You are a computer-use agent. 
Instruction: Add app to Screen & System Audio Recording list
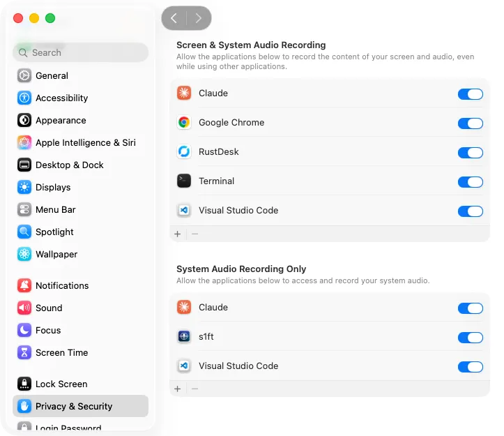coord(178,234)
